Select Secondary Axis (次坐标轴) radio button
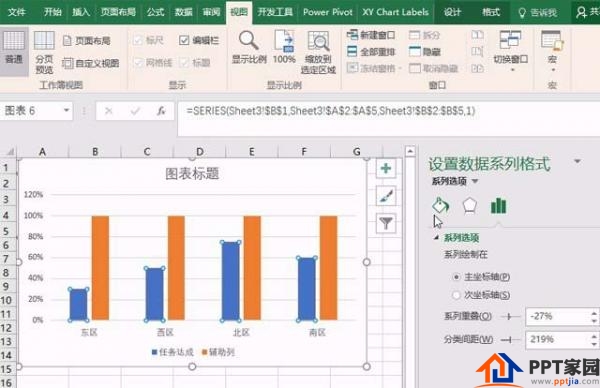 [456, 295]
